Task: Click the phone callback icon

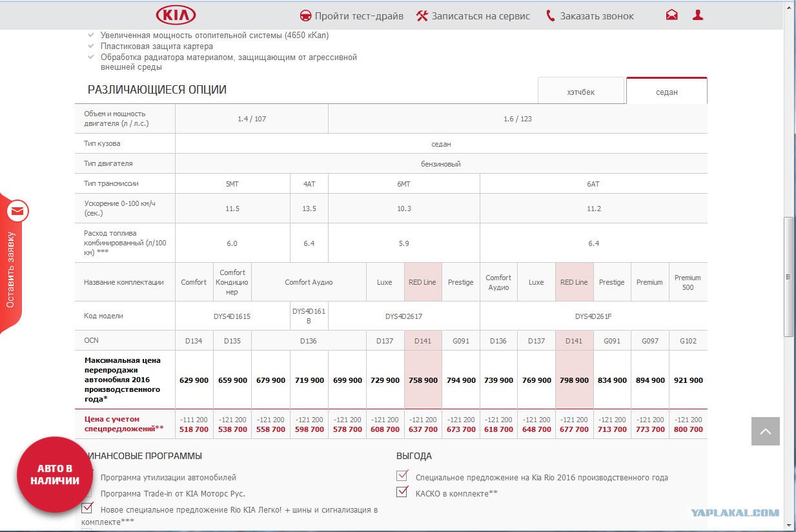Action: tap(550, 15)
